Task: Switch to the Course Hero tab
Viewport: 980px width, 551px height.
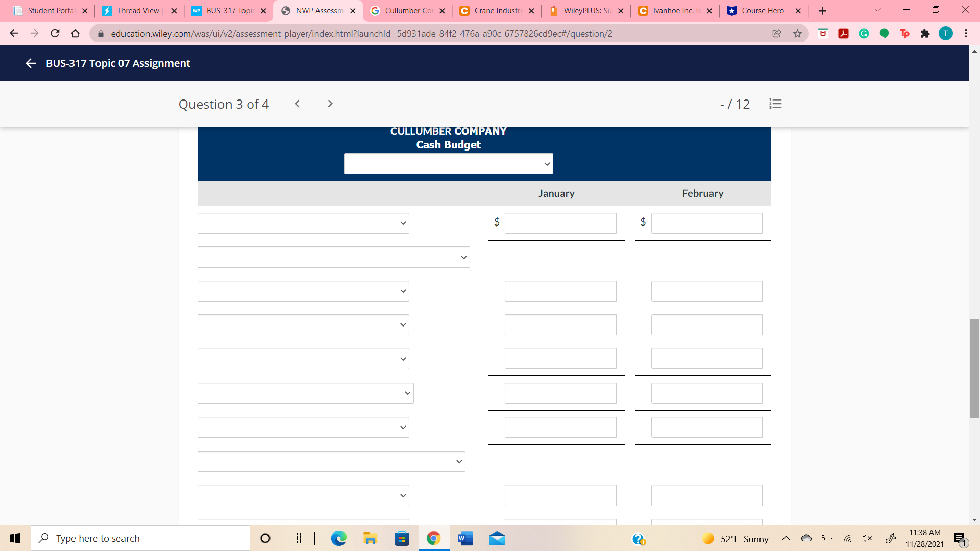Action: 761,10
